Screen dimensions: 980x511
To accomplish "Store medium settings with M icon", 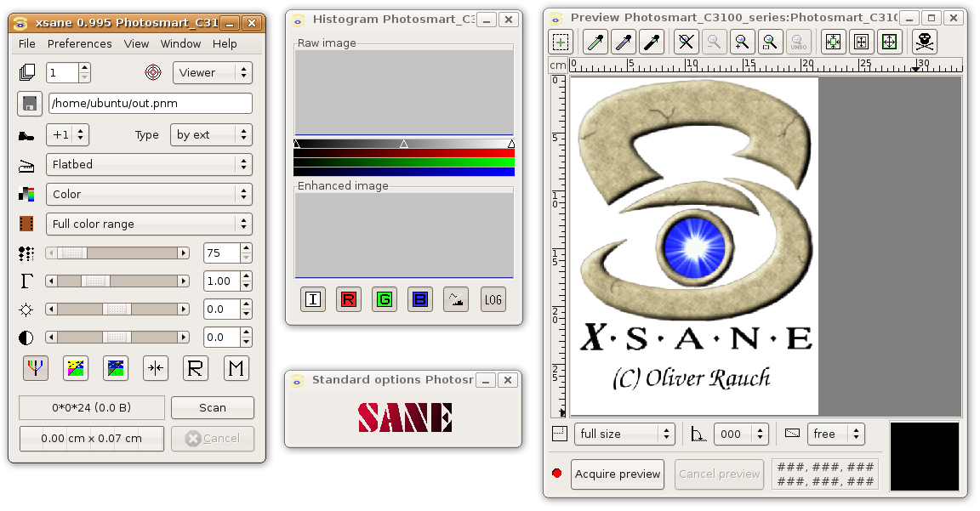I will tap(236, 367).
